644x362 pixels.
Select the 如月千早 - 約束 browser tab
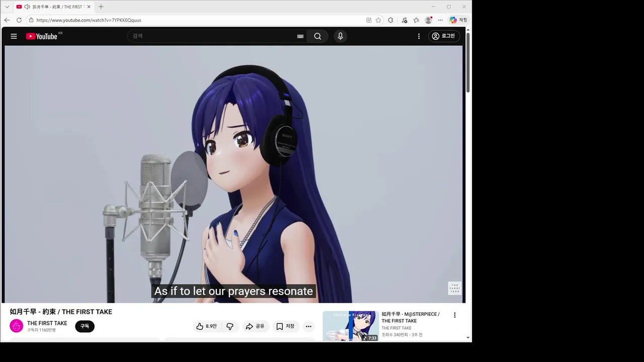[53, 7]
